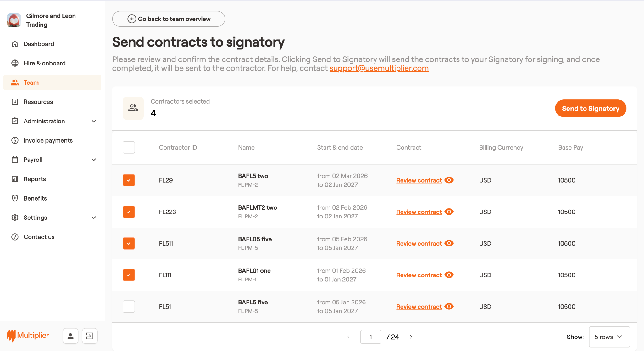The height and width of the screenshot is (351, 644).
Task: Open Invoice payments in the sidebar
Action: coord(48,140)
